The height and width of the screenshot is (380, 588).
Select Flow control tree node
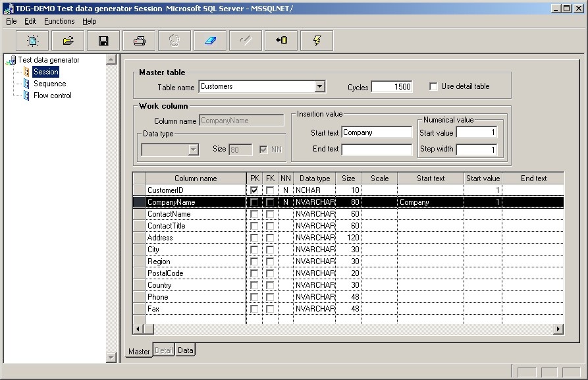tap(52, 95)
